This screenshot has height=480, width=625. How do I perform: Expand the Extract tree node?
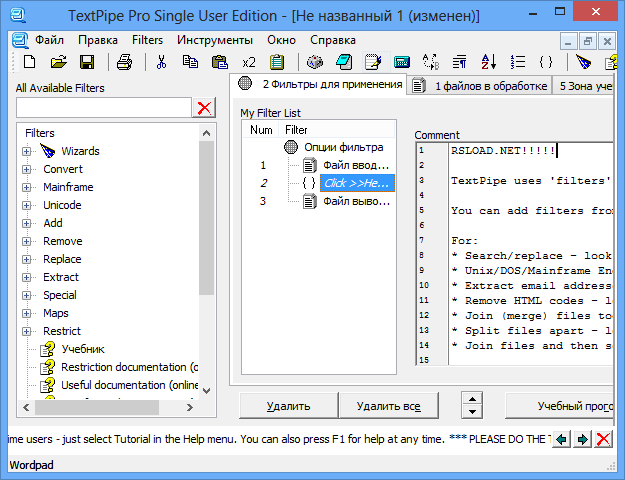pos(27,277)
